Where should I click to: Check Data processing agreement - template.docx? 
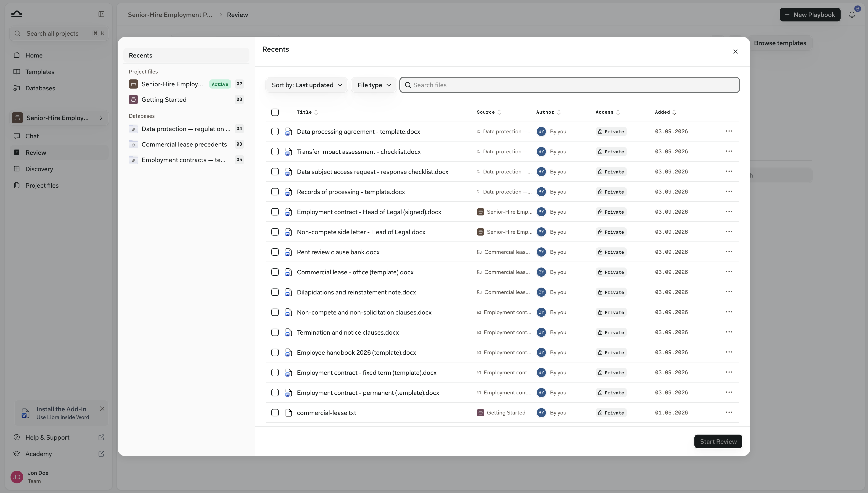[x=275, y=131]
